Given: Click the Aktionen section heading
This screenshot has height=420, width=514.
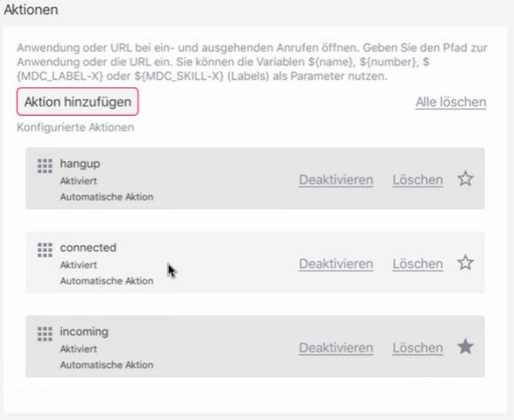Looking at the screenshot, I should pyautogui.click(x=31, y=10).
